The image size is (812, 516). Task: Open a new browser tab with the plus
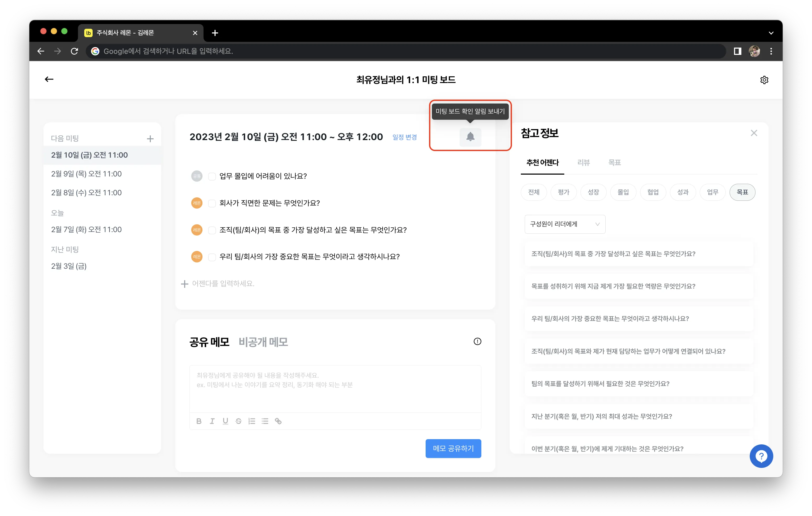(215, 33)
